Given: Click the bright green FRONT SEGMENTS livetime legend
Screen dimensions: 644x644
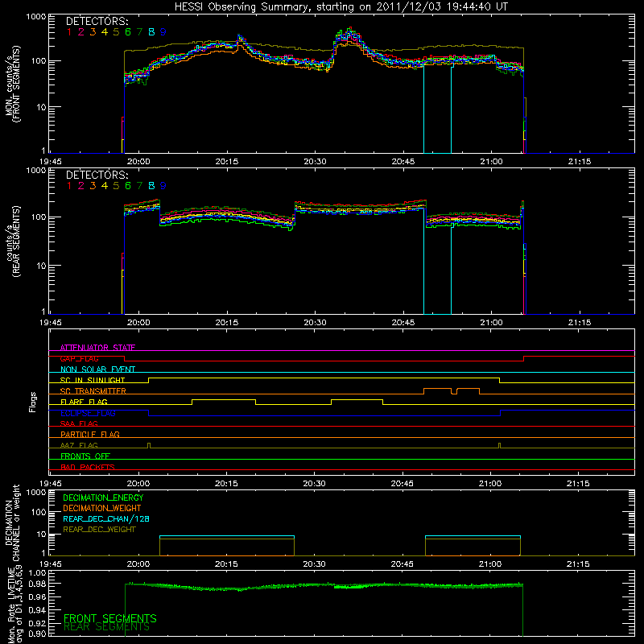Looking at the screenshot, I should [x=110, y=618].
